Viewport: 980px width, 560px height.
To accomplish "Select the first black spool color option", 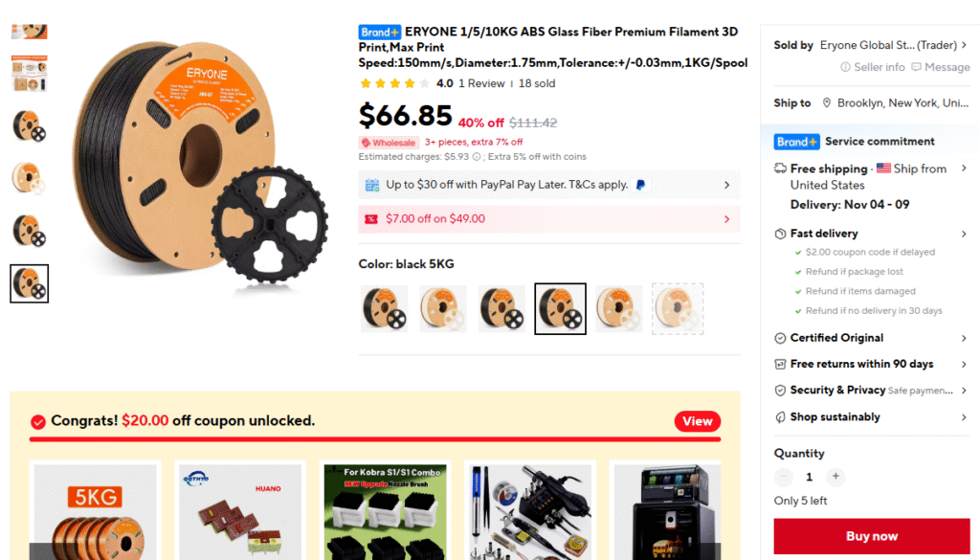I will [384, 309].
